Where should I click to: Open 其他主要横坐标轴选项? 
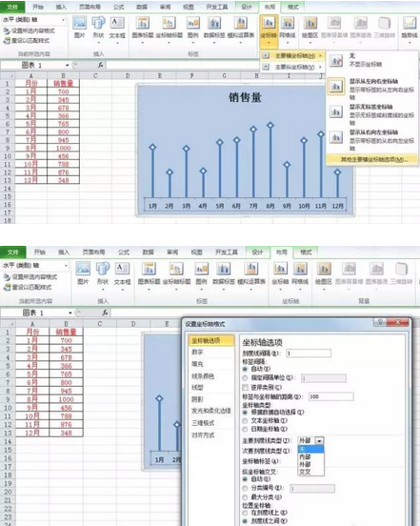(372, 159)
